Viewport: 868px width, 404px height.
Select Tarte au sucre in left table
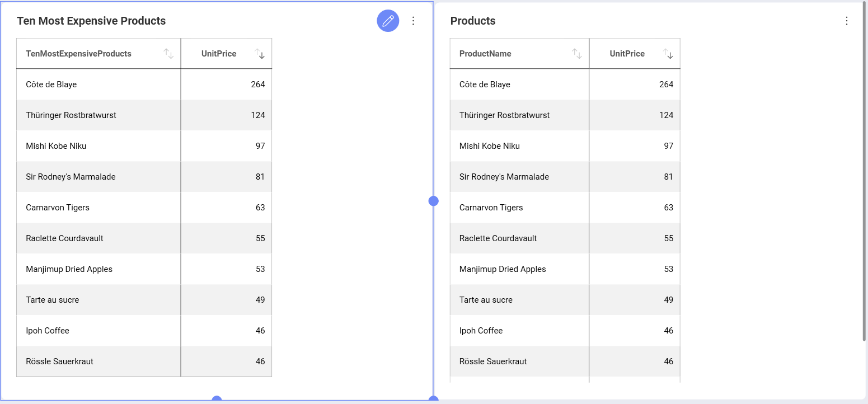[x=53, y=300]
